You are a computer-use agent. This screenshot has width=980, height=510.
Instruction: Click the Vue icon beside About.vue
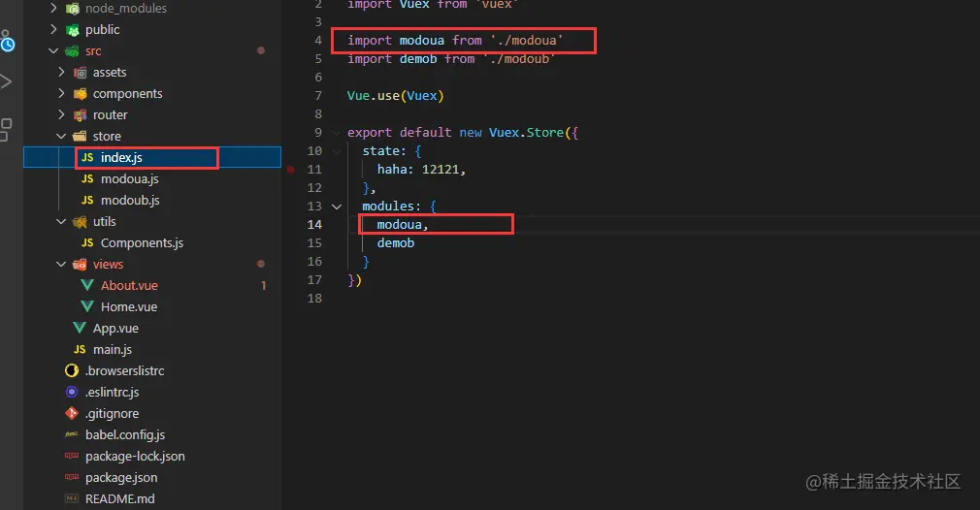[87, 285]
